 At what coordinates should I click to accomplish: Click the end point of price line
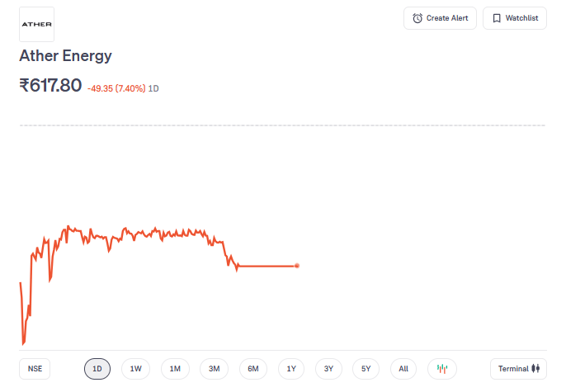297,266
